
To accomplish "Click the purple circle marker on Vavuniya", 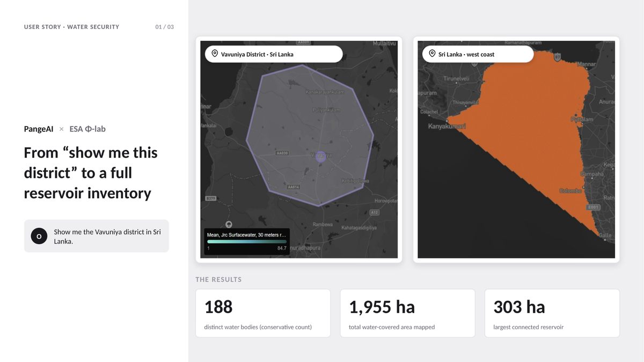I will click(321, 156).
